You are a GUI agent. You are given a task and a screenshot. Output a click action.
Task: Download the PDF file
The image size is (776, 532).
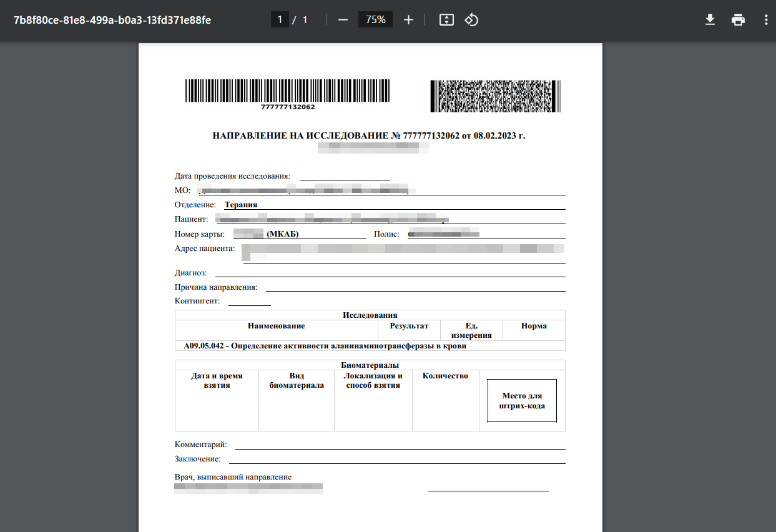coord(710,20)
